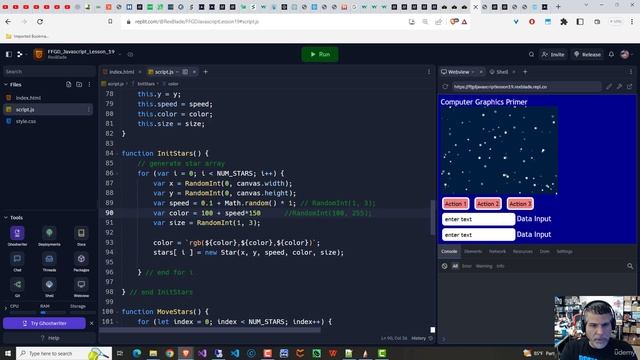Open the Shell tool in Tools panel
The width and height of the screenshot is (640, 360).
pyautogui.click(x=49, y=288)
